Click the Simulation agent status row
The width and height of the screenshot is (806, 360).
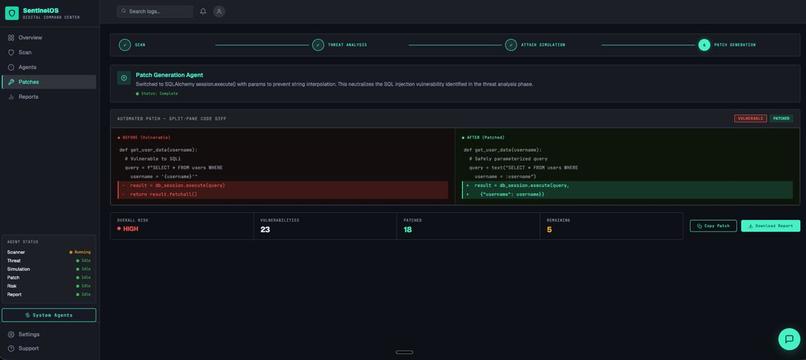[x=49, y=269]
